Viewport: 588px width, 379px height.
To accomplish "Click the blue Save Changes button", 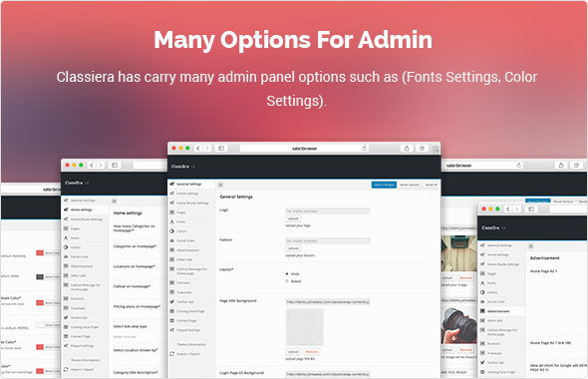I will [x=384, y=185].
